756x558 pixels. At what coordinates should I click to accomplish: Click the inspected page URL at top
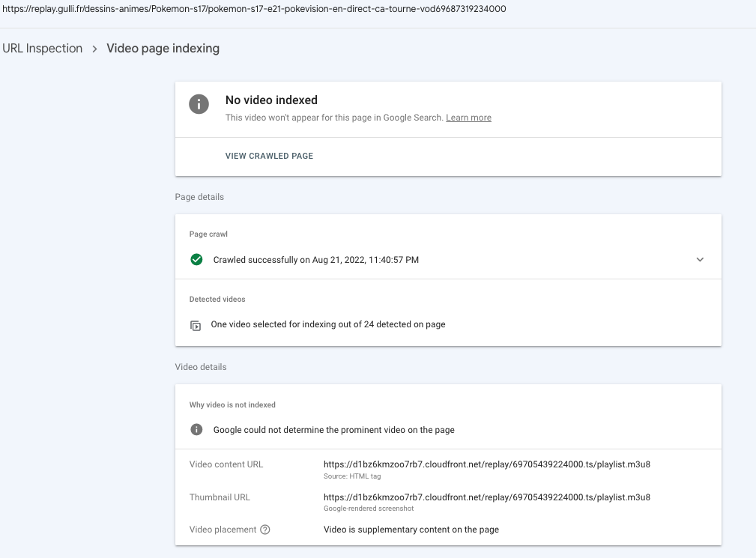tap(253, 9)
